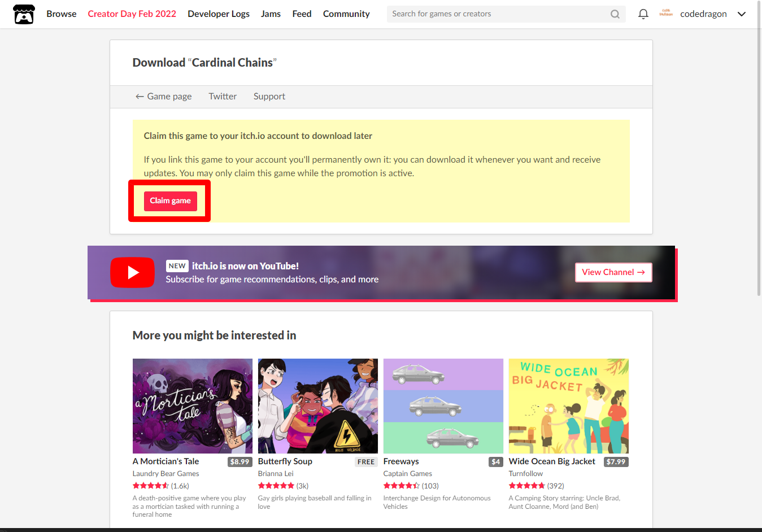Click Freeways star rating
The image size is (762, 532).
point(402,486)
